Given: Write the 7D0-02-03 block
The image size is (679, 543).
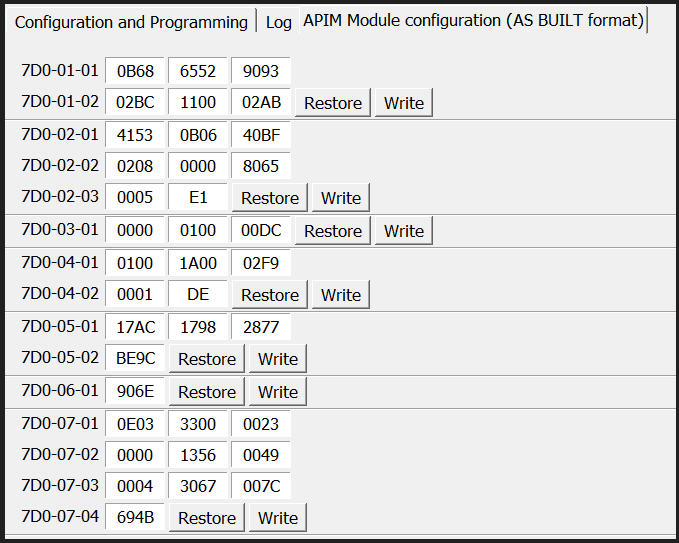Looking at the screenshot, I should pyautogui.click(x=341, y=198).
